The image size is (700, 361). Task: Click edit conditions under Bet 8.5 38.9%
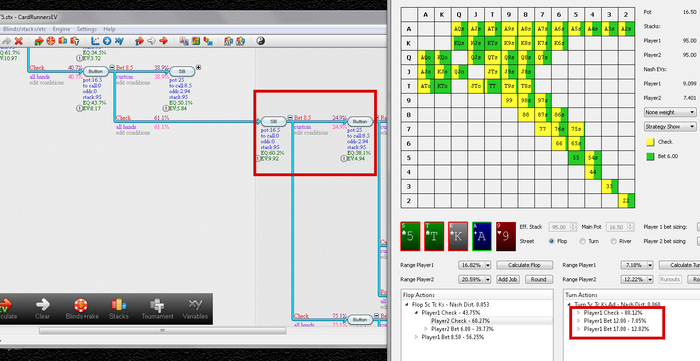[x=133, y=83]
